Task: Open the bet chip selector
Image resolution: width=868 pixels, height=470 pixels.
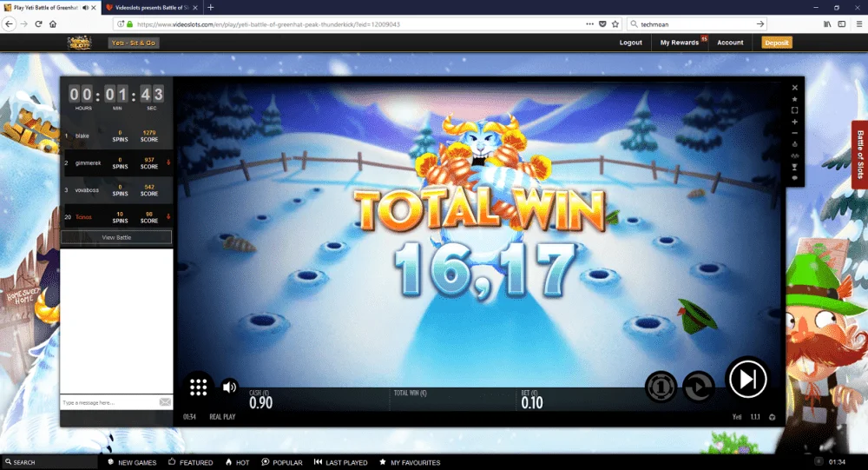Action: point(661,387)
